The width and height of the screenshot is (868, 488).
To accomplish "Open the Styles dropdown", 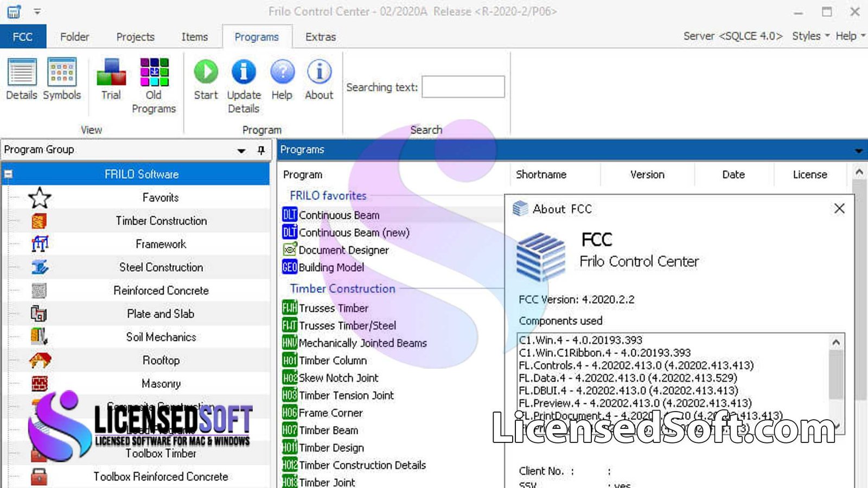I will point(811,36).
